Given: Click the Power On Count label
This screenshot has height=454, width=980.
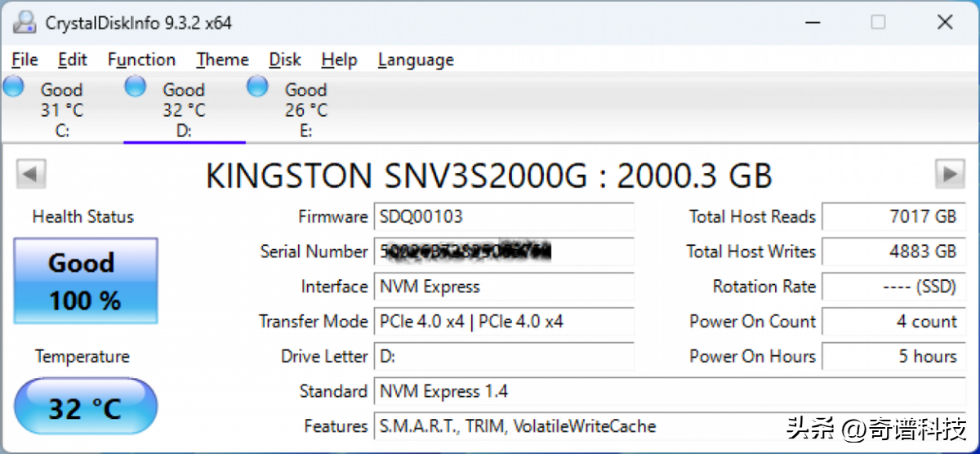Looking at the screenshot, I should (752, 322).
